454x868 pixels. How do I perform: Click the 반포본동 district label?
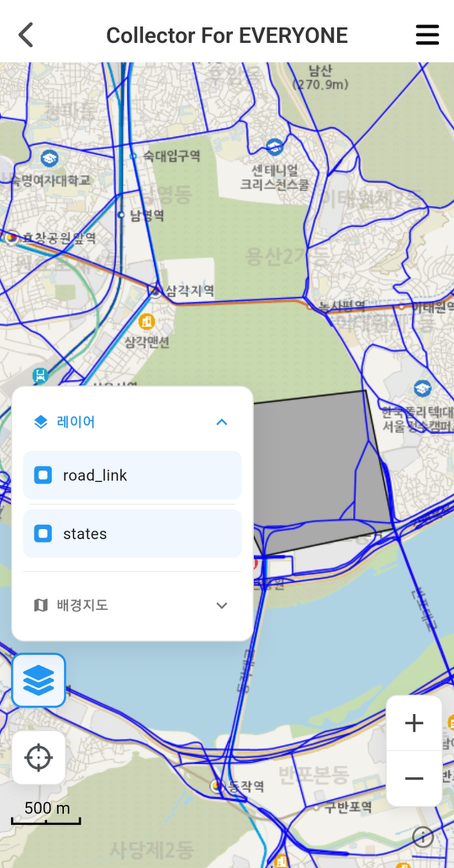pos(314,775)
